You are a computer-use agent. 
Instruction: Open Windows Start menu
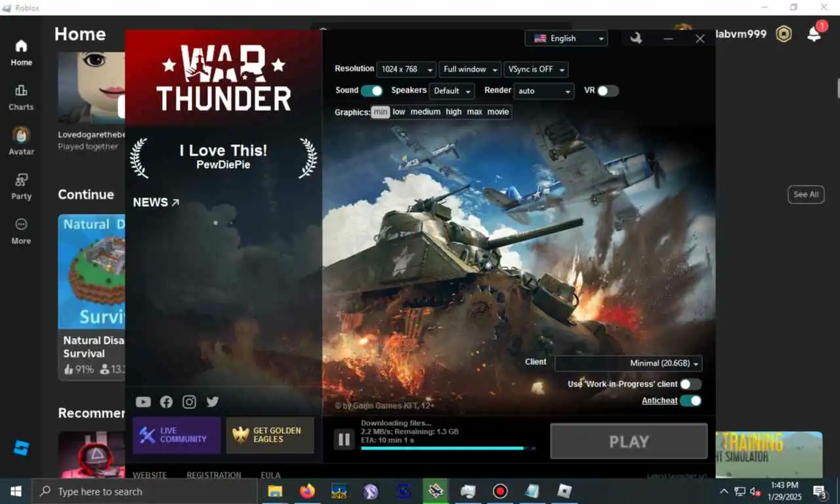[16, 491]
